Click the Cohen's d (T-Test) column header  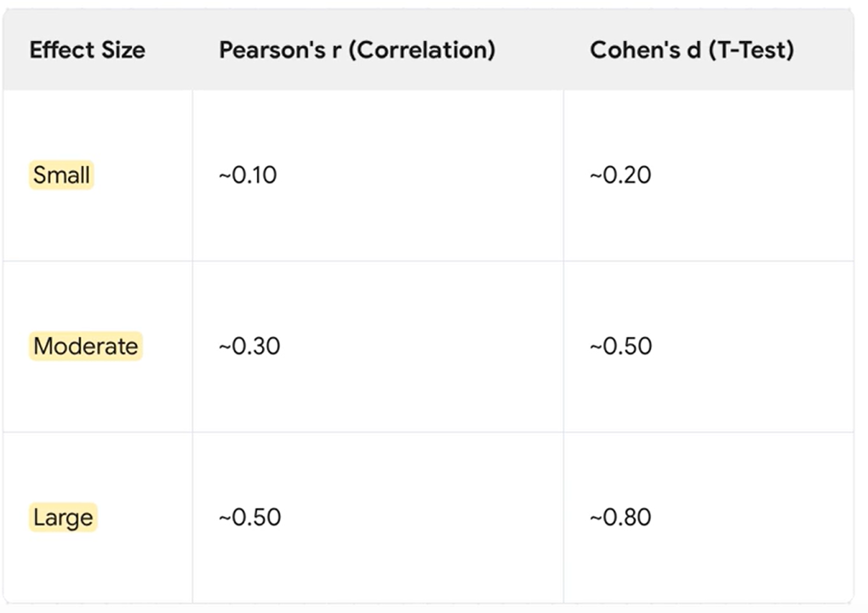pos(692,50)
